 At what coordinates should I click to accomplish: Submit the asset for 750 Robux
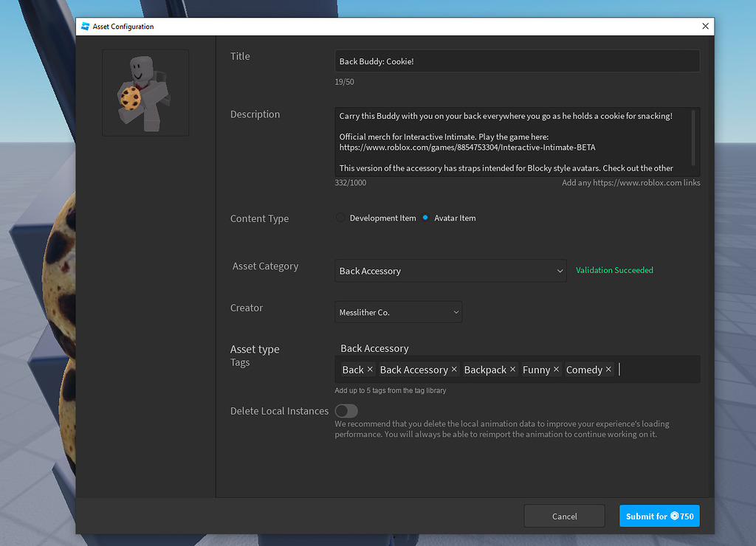(659, 516)
